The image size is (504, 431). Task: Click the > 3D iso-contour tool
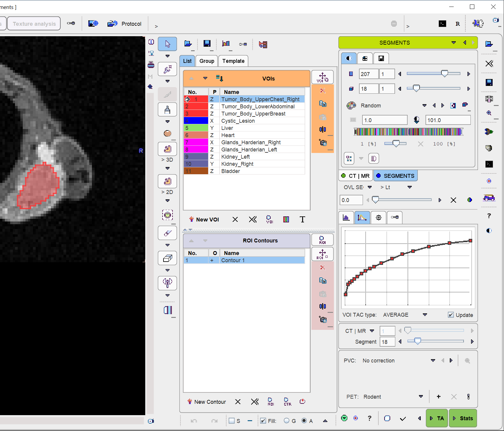[x=167, y=149]
